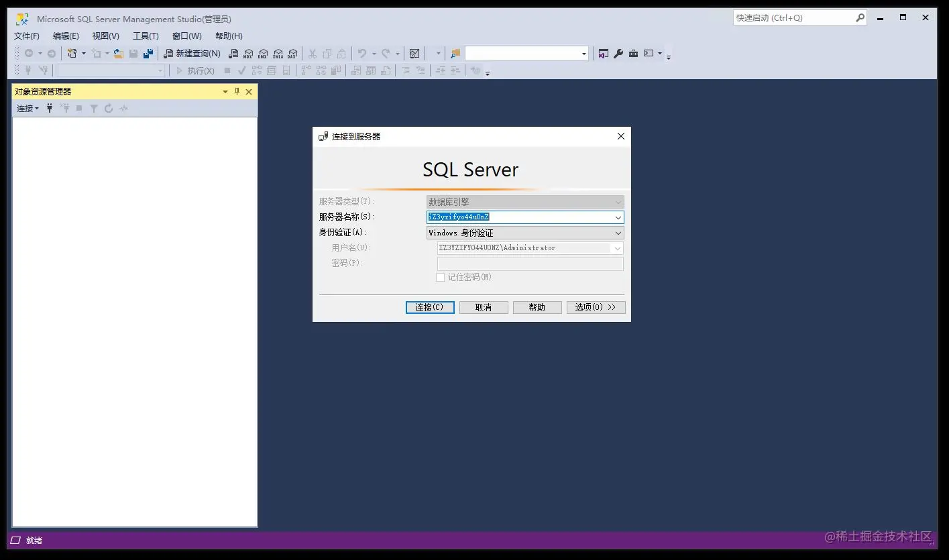Click the DAX query icon
Screen dimensions: 949x560
[292, 54]
